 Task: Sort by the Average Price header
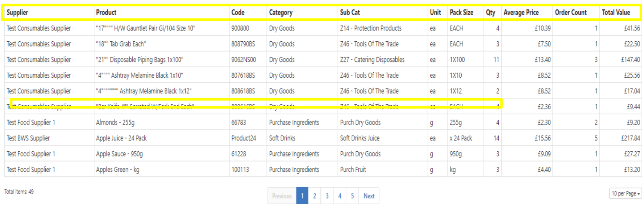(x=521, y=12)
